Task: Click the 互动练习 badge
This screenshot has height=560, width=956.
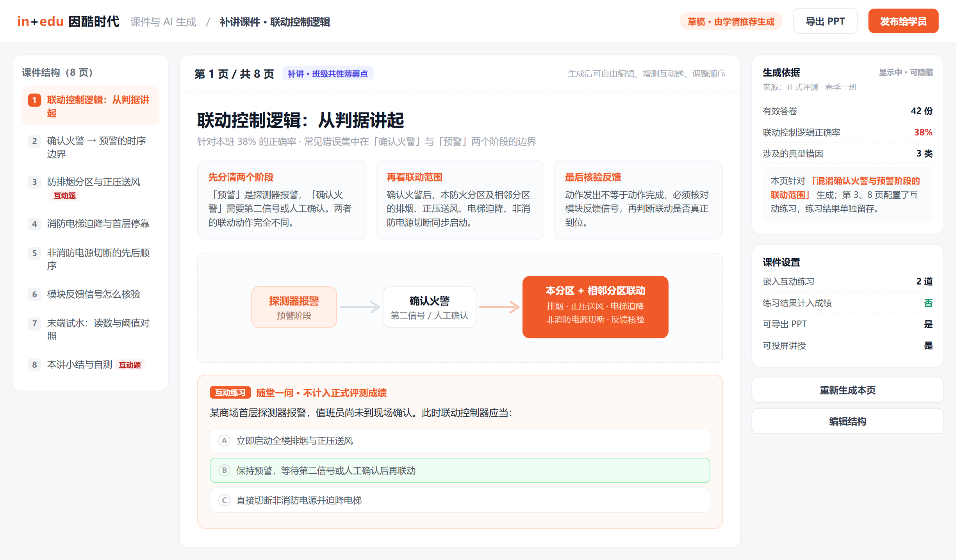Action: pyautogui.click(x=230, y=393)
